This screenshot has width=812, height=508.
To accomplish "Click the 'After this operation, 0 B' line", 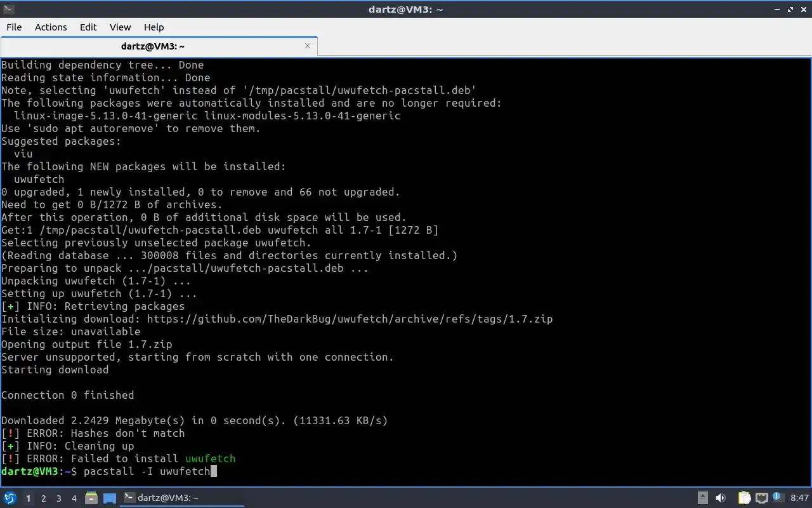I will point(204,217).
